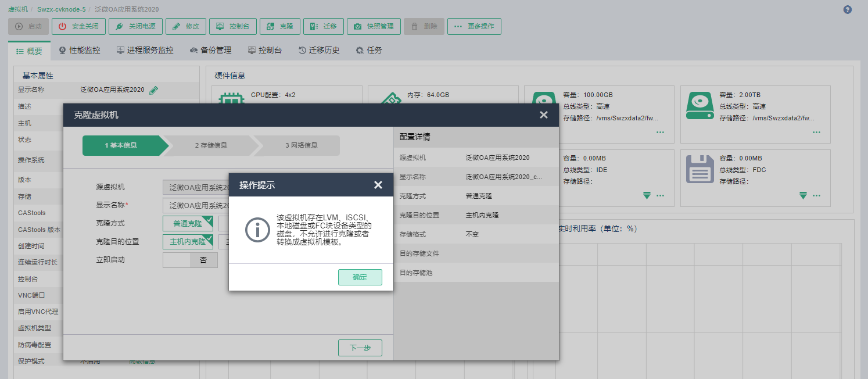Image resolution: width=868 pixels, height=379 pixels.
Task: Click the info icon in 操作提示 dialog
Action: tap(257, 230)
